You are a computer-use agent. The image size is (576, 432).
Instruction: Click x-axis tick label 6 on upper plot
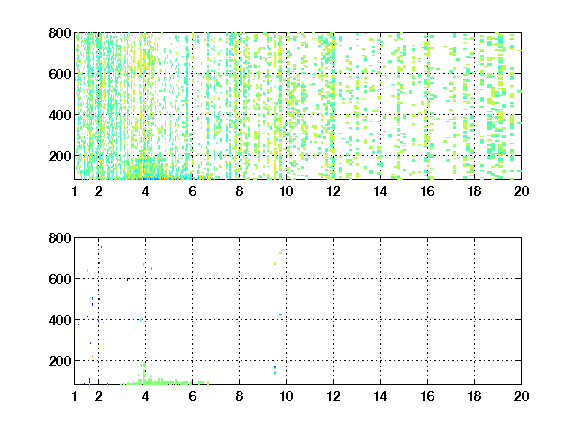tap(192, 191)
